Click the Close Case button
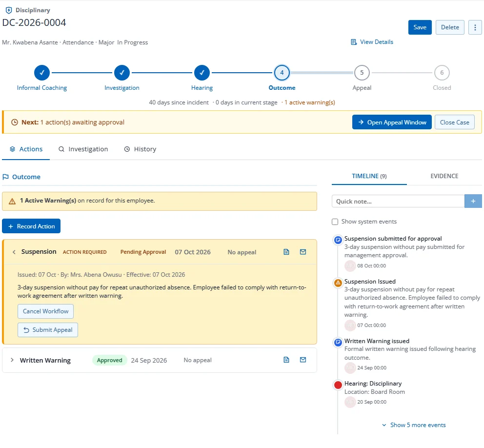484x448 pixels. pyautogui.click(x=454, y=122)
